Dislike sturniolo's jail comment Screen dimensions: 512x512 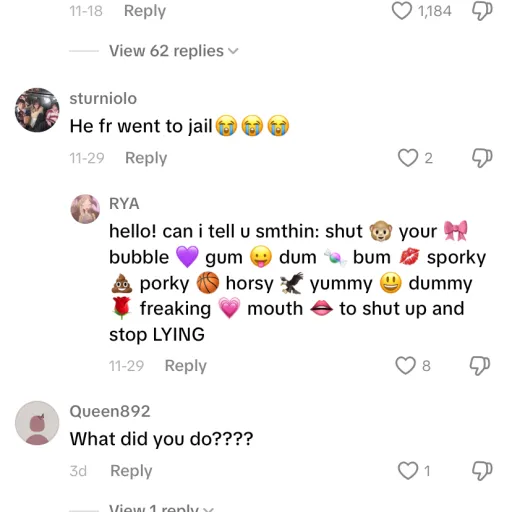482,158
